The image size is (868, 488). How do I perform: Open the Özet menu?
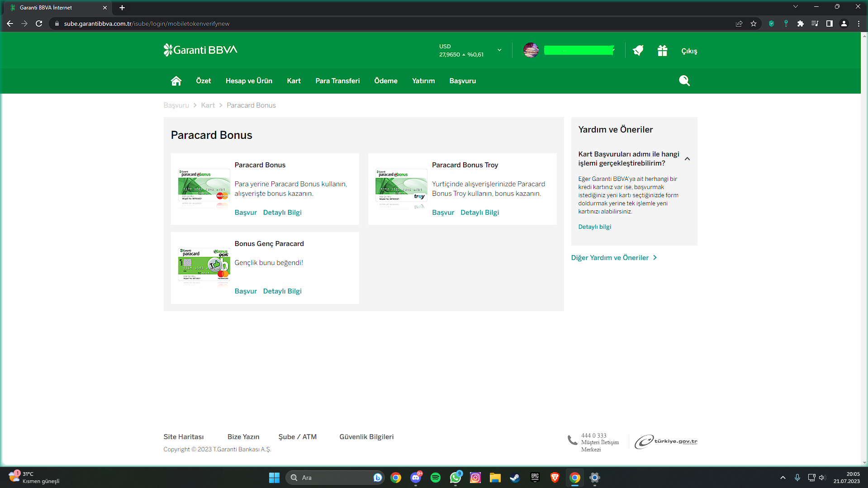click(204, 81)
